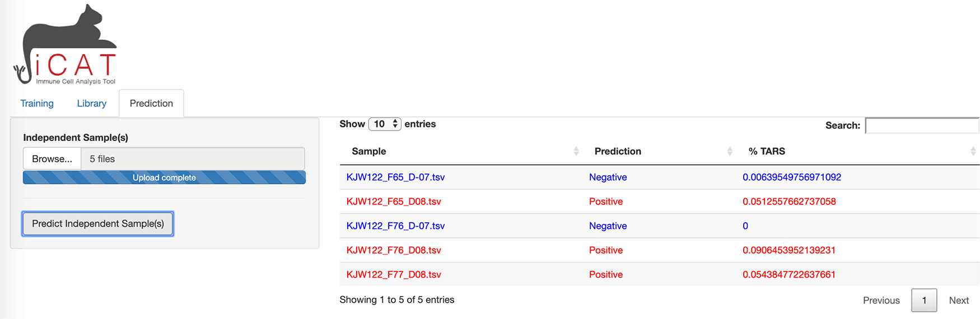This screenshot has width=980, height=319.
Task: Sort table by % TARS column arrows
Action: [x=973, y=151]
